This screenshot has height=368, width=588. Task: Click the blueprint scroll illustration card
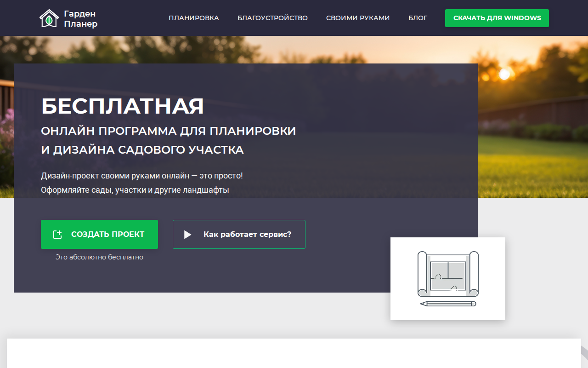coord(448,279)
